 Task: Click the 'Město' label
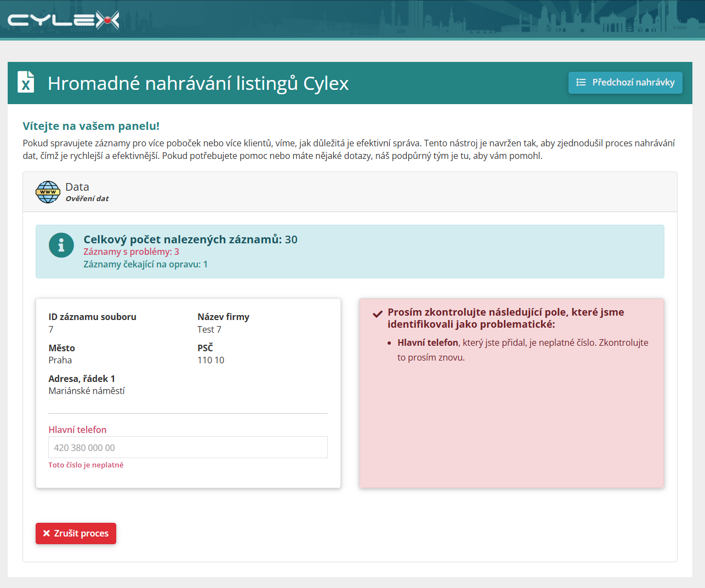coord(61,348)
